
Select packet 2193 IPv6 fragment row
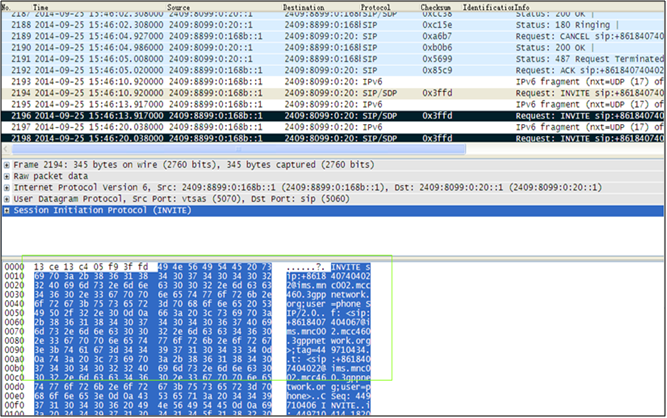333,82
